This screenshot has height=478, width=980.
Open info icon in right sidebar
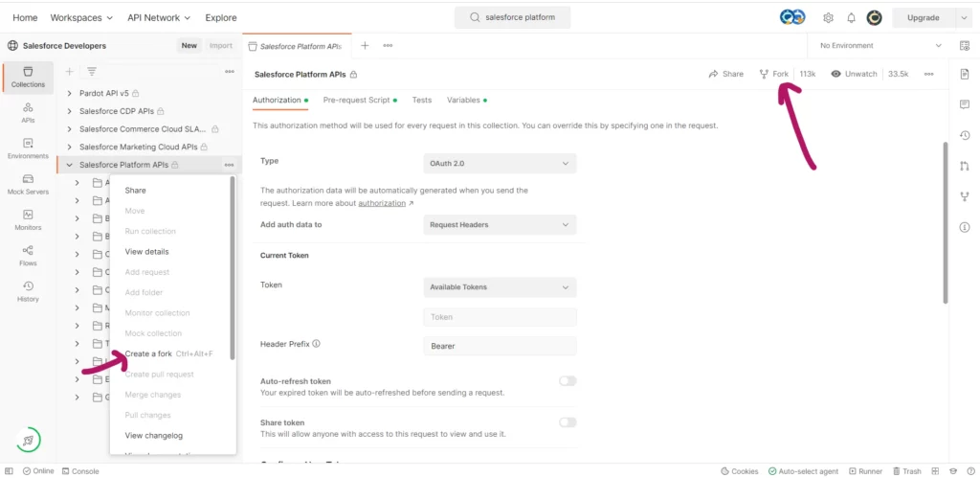[x=965, y=227]
